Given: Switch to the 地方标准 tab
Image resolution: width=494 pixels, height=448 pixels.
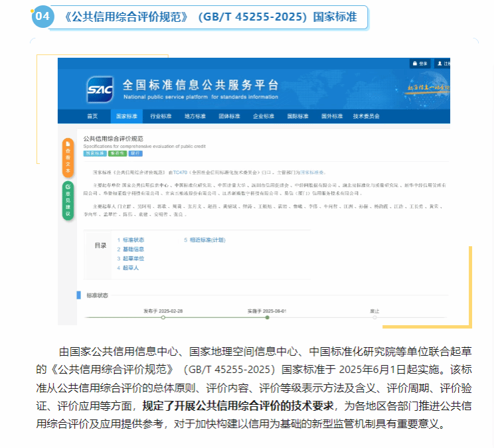Looking at the screenshot, I should pos(195,116).
